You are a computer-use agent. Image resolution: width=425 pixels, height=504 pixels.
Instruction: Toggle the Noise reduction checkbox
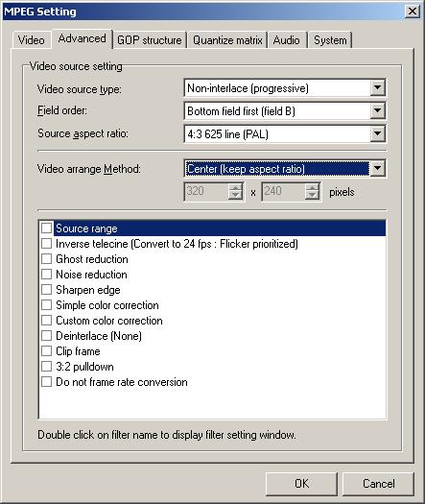(x=47, y=275)
